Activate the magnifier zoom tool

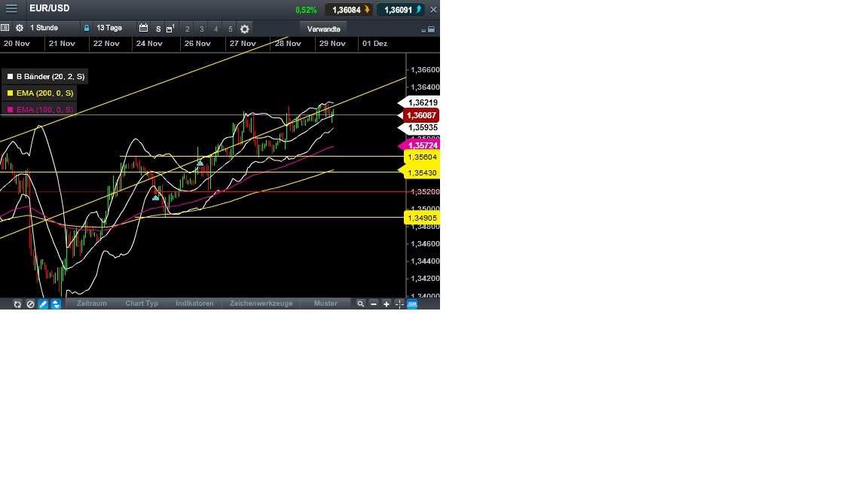(x=361, y=303)
